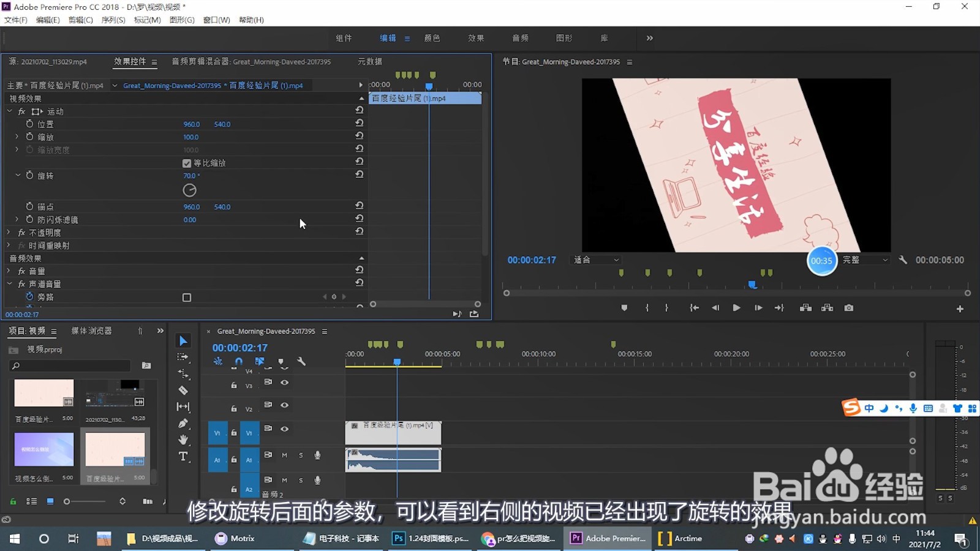The height and width of the screenshot is (551, 980).
Task: Step back one frame in Program monitor
Action: [x=715, y=308]
